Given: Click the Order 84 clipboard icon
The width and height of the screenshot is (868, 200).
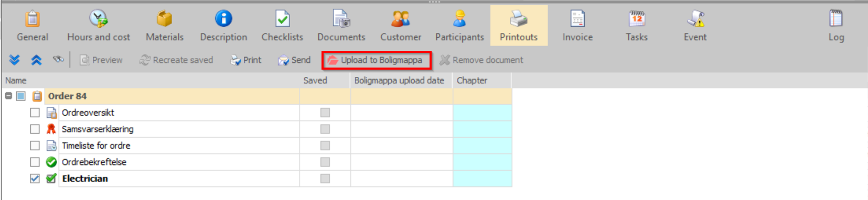Looking at the screenshot, I should pos(37,96).
